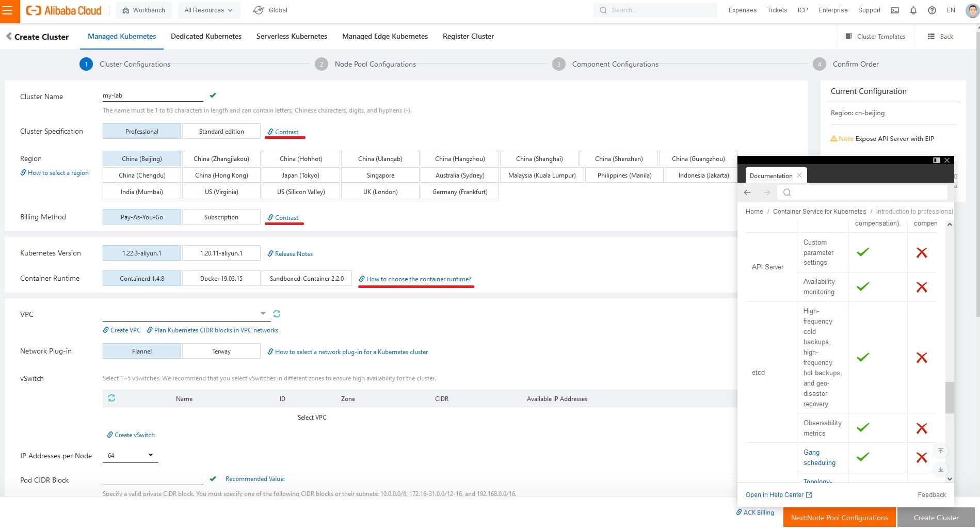Open the hamburger navigation menu
This screenshot has height=528, width=980.
[x=7, y=11]
